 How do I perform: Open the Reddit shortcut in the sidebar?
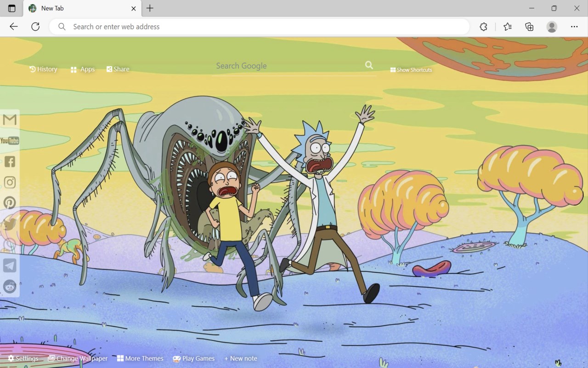10,286
